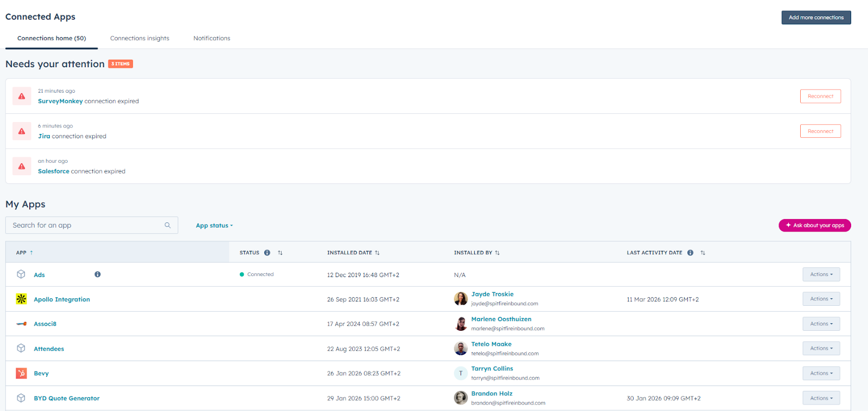The image size is (868, 411).
Task: Open Actions dropdown for Attendees
Action: [821, 348]
